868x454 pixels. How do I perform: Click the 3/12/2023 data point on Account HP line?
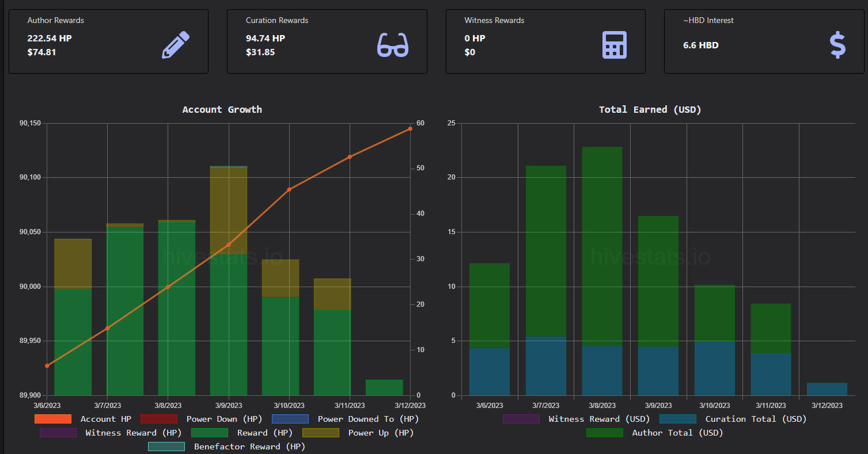[410, 129]
